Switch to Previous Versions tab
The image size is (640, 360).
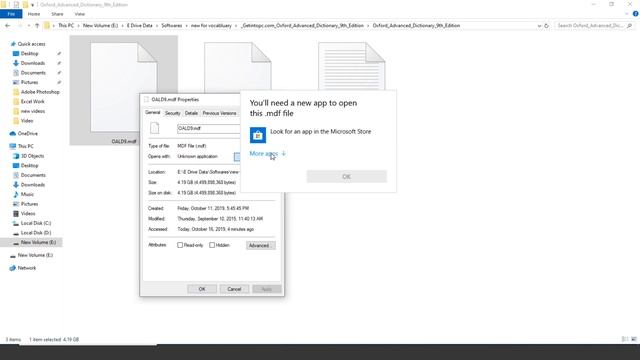coord(219,113)
